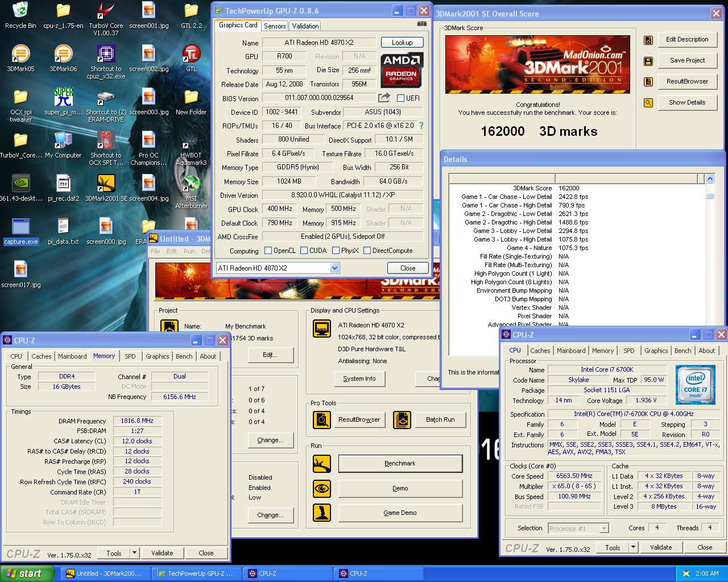This screenshot has height=582, width=728.
Task: Click the Bus Interface question mark icon
Action: point(421,126)
